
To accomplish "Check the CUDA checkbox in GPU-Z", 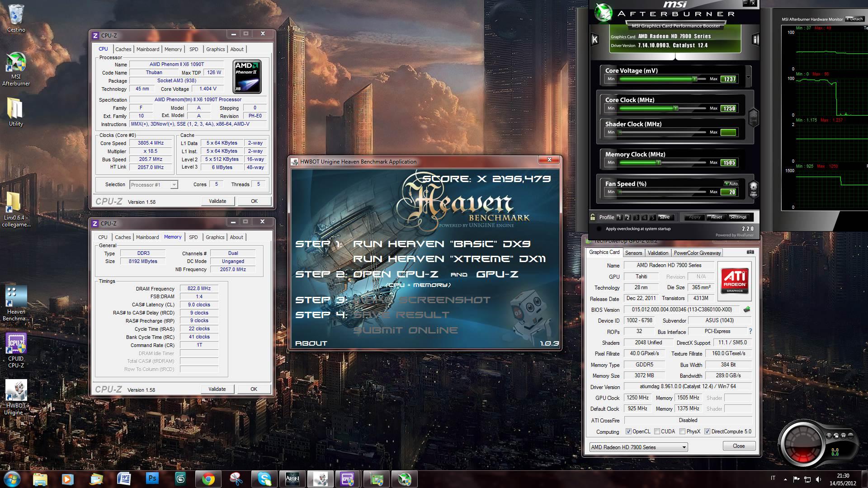I will [657, 432].
